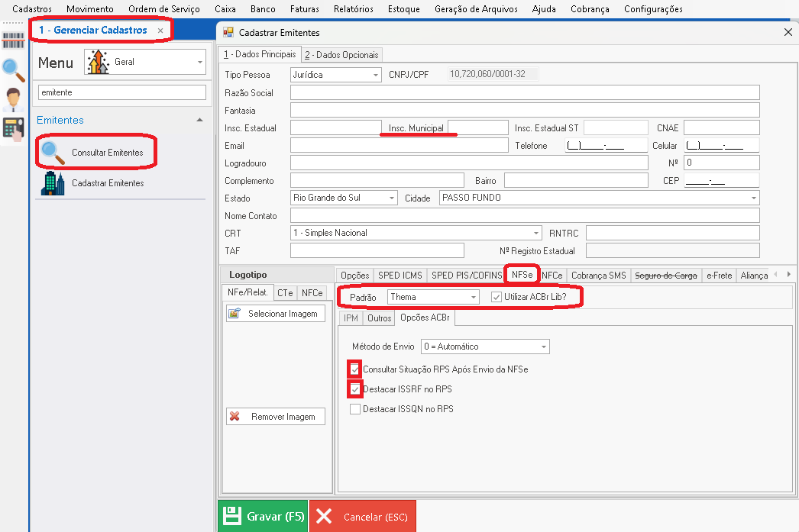Toggle Destacar ISSRF no RPS checkbox

354,389
